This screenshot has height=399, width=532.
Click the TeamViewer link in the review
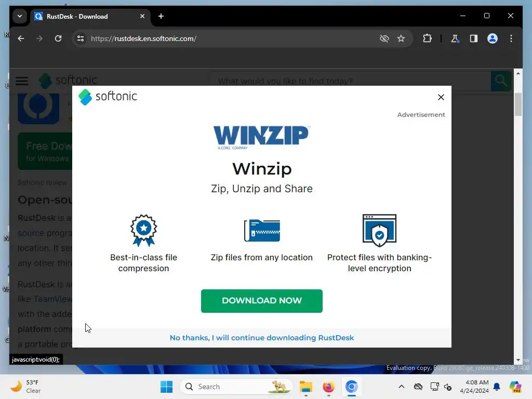53,299
